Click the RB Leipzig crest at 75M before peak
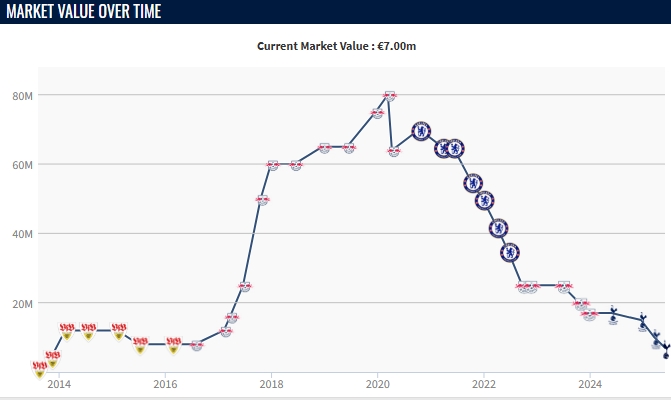Screen dimensions: 671x400 tap(377, 113)
